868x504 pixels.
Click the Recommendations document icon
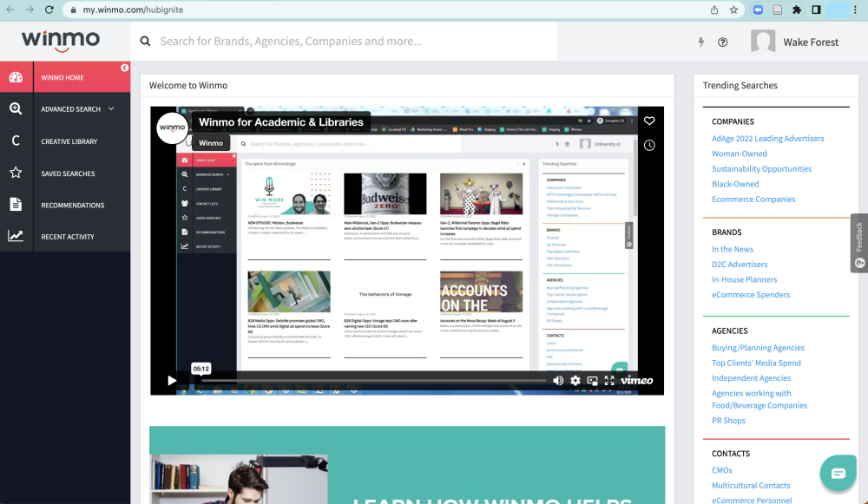(16, 204)
